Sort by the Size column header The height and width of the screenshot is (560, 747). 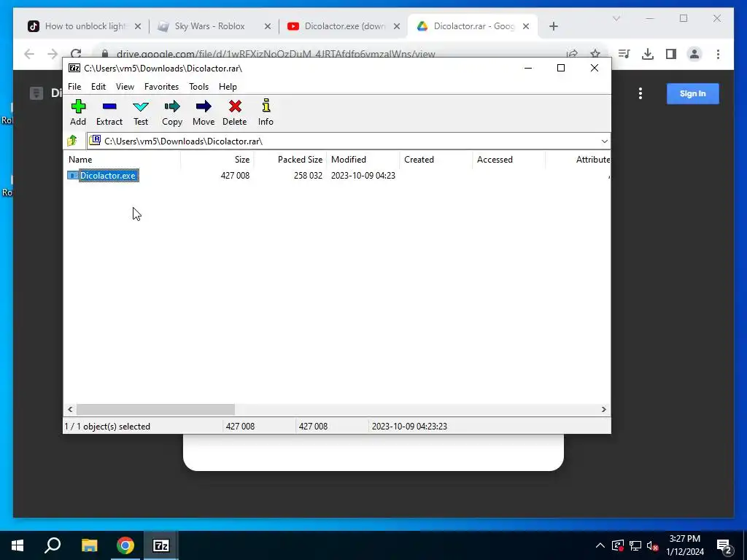[217, 160]
